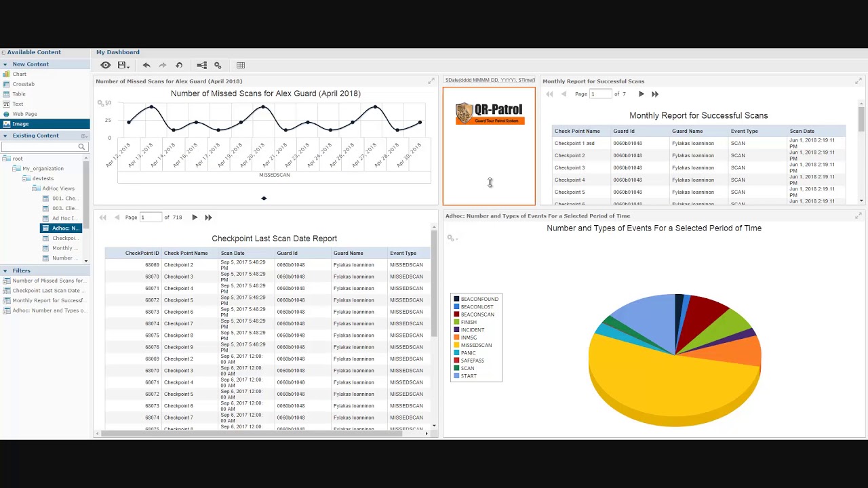The image size is (868, 488).
Task: Click the Redo arrow in toolbar
Action: [163, 65]
